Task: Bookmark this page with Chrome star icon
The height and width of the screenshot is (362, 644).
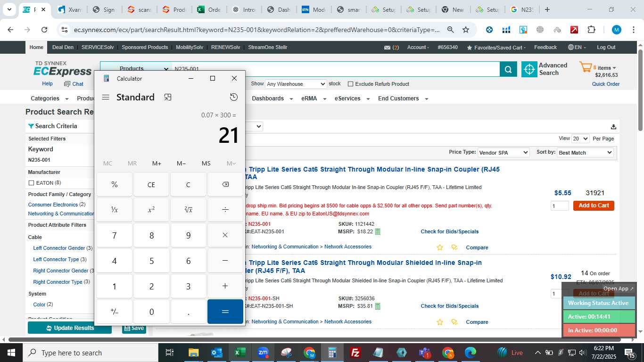Action: click(466, 30)
